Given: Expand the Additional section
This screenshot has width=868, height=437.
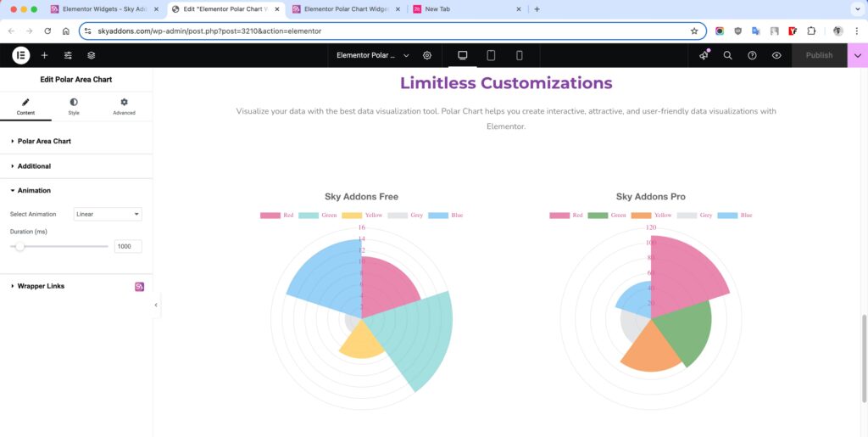Looking at the screenshot, I should (x=75, y=166).
